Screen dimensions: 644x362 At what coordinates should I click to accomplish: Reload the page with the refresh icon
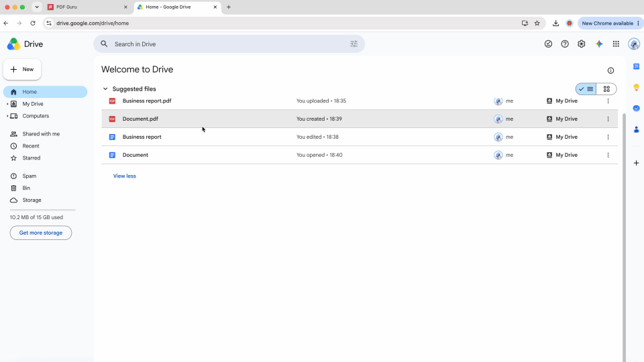[x=33, y=23]
